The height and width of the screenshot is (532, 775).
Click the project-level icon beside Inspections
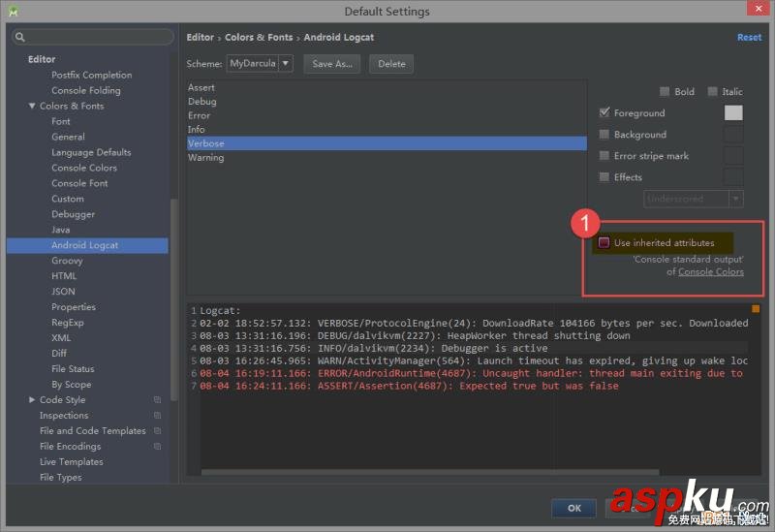pos(157,416)
